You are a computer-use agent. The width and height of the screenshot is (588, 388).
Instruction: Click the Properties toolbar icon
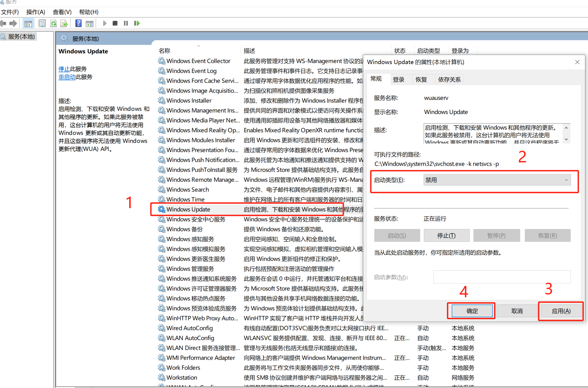click(x=42, y=23)
